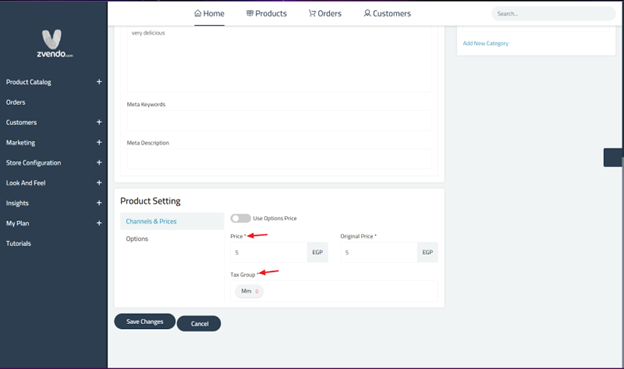Click the Product Setting heading

tap(150, 201)
